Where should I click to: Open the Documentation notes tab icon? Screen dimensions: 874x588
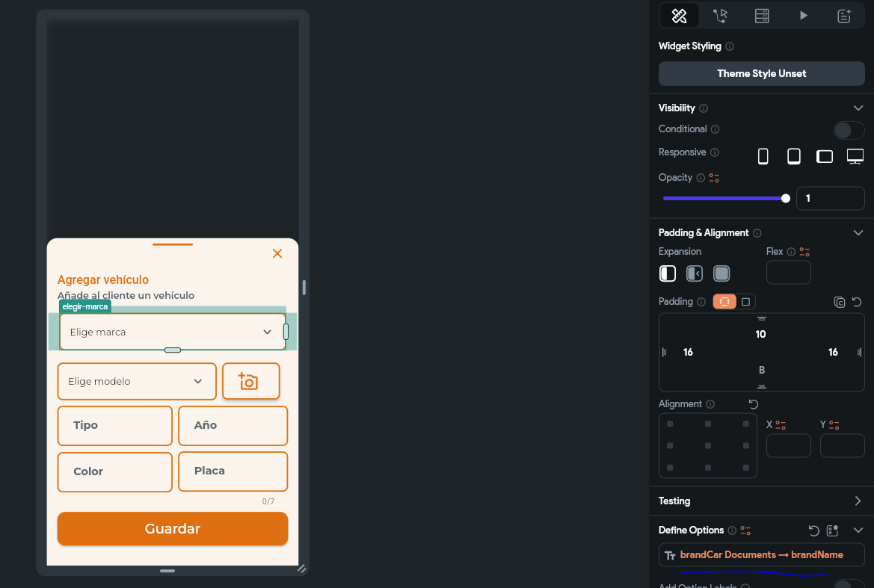(x=844, y=16)
